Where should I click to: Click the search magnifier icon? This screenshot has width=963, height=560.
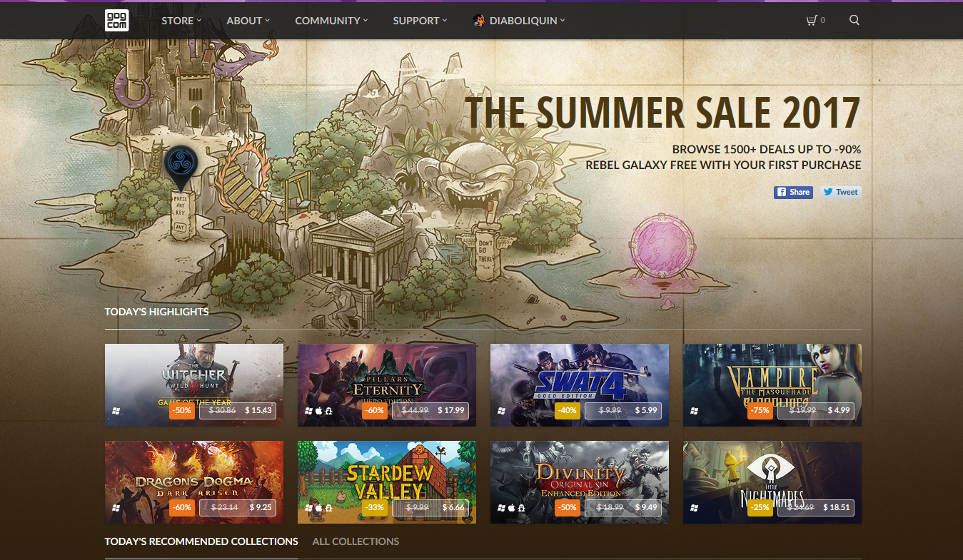854,20
